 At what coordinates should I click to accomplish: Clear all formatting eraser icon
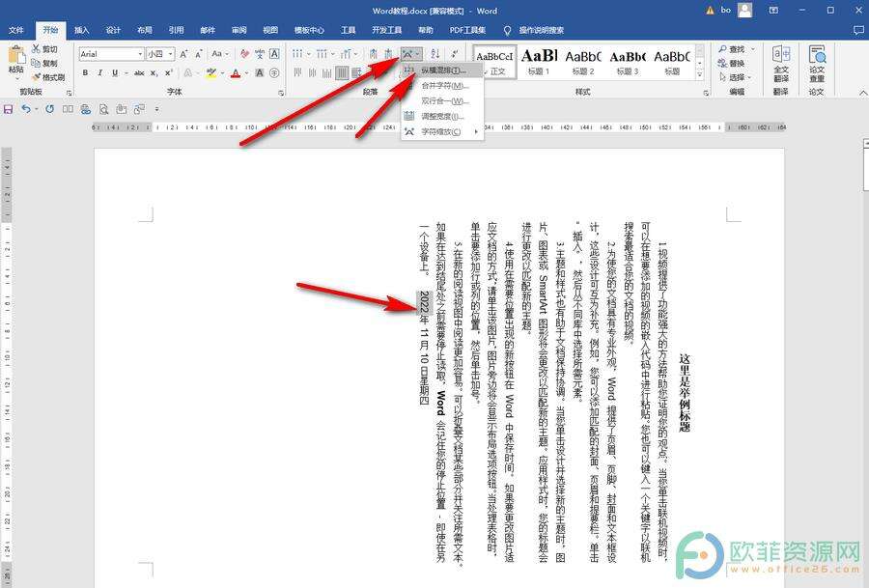coord(244,54)
